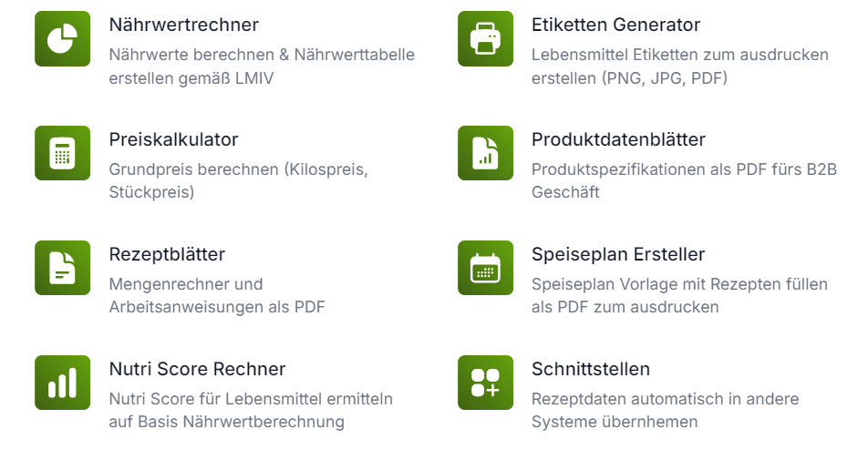Click the Nährwertrechner pie chart icon
Viewport: 868px width, 460px height.
click(62, 38)
